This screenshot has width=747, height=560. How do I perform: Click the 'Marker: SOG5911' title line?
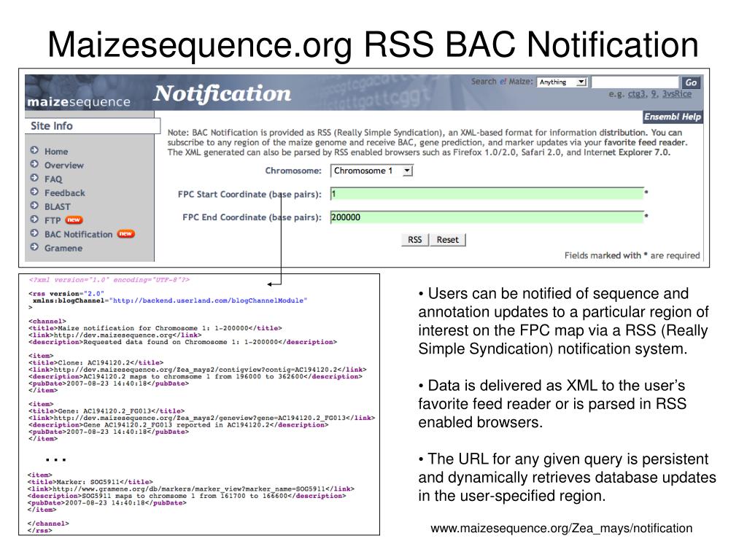pyautogui.click(x=90, y=482)
